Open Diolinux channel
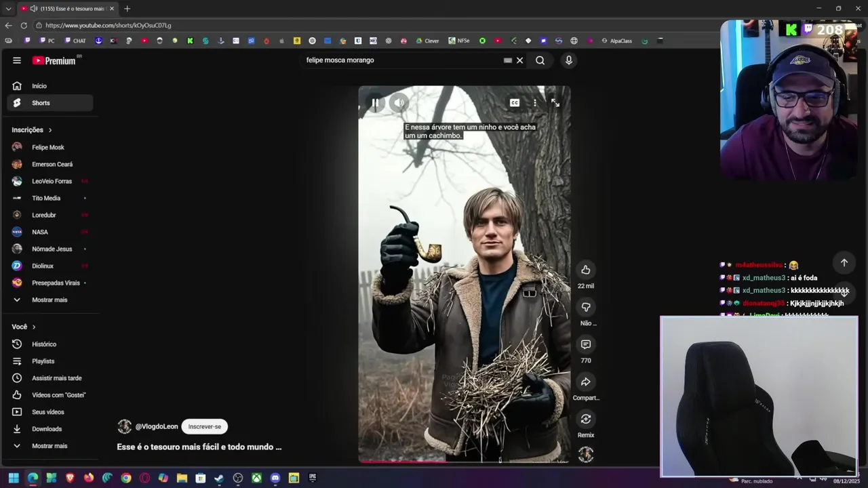Viewport: 868px width, 488px height. [50, 266]
